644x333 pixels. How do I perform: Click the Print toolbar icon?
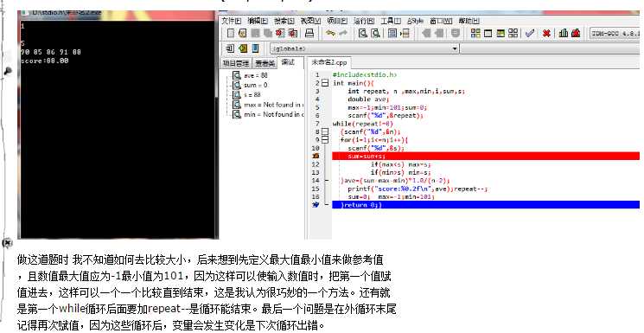click(x=309, y=33)
